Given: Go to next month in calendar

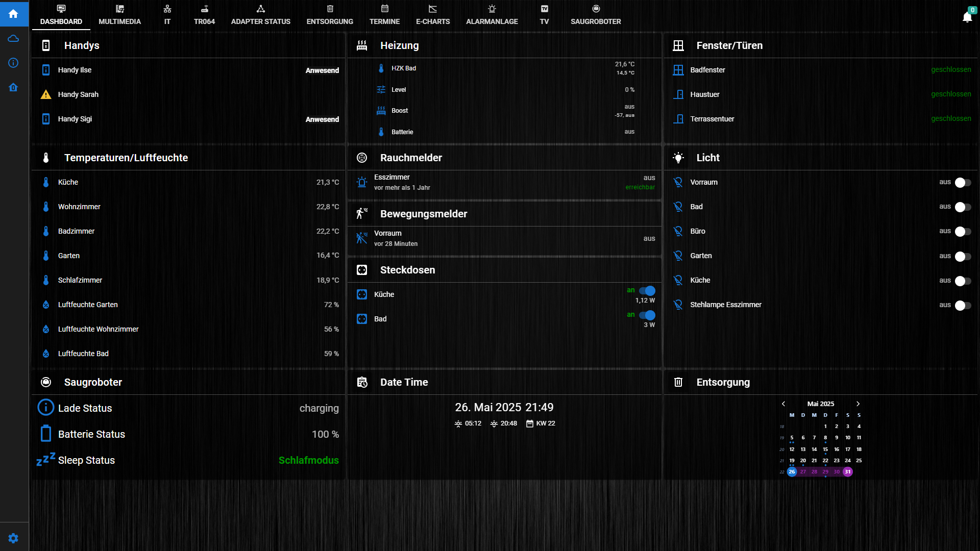Looking at the screenshot, I should click(x=858, y=404).
